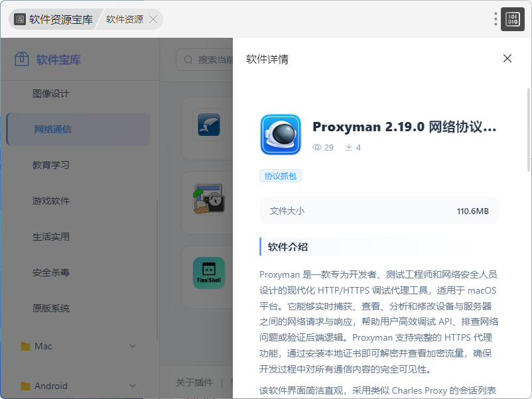The width and height of the screenshot is (532, 399).
Task: Click the 关于插件 footer link
Action: [x=194, y=382]
